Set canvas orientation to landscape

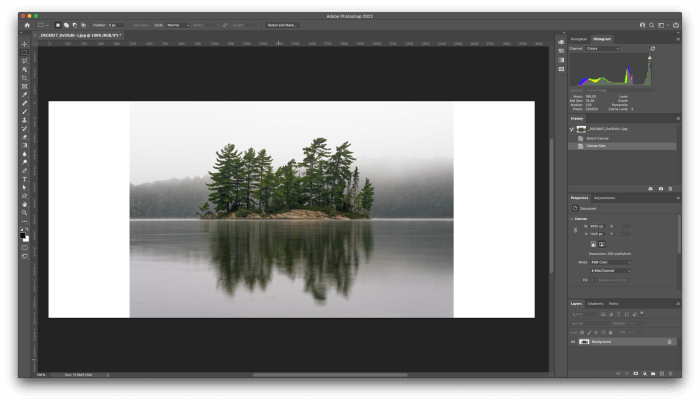point(601,243)
